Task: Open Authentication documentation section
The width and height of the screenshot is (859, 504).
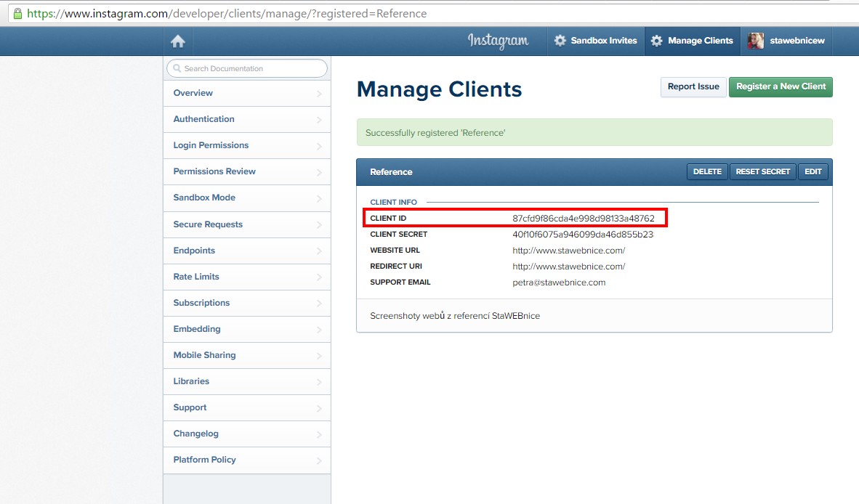Action: pos(247,119)
